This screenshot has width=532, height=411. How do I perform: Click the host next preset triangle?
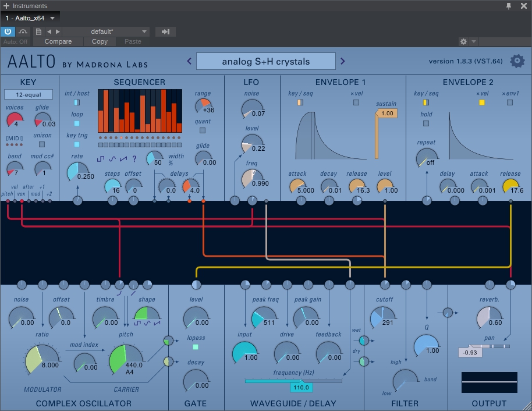click(x=58, y=31)
